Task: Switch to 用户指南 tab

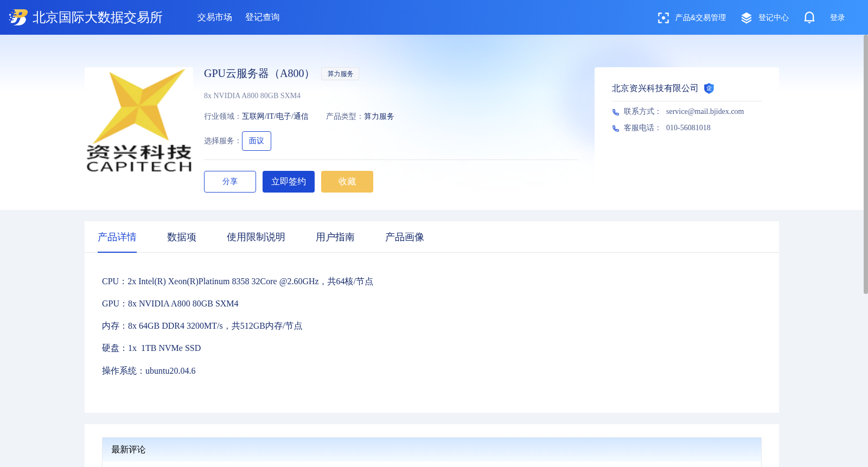Action: [x=335, y=237]
